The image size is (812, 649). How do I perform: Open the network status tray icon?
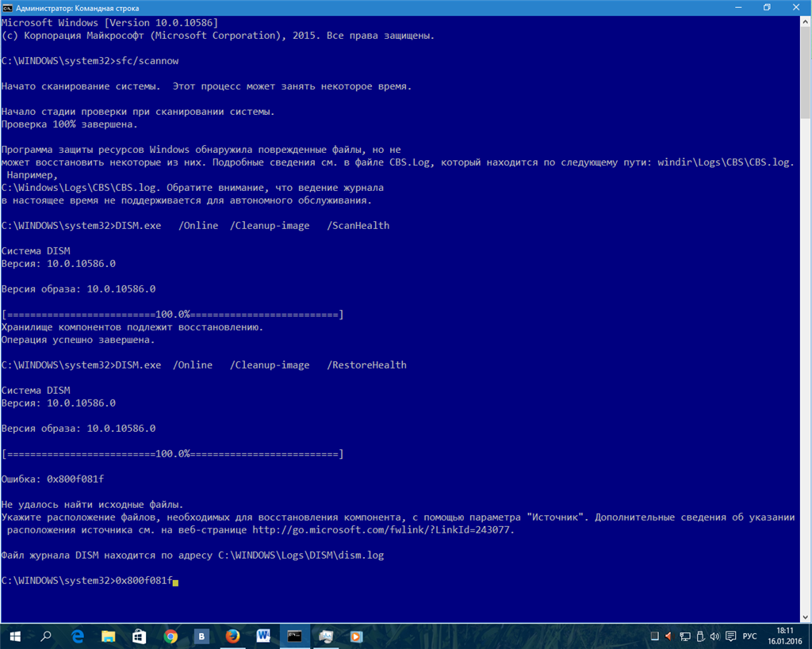click(684, 636)
